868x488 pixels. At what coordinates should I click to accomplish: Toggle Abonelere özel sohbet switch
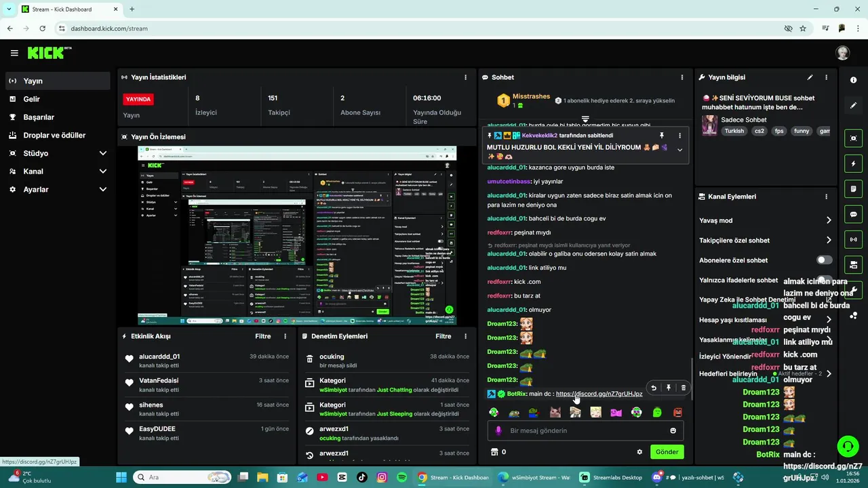coord(824,260)
